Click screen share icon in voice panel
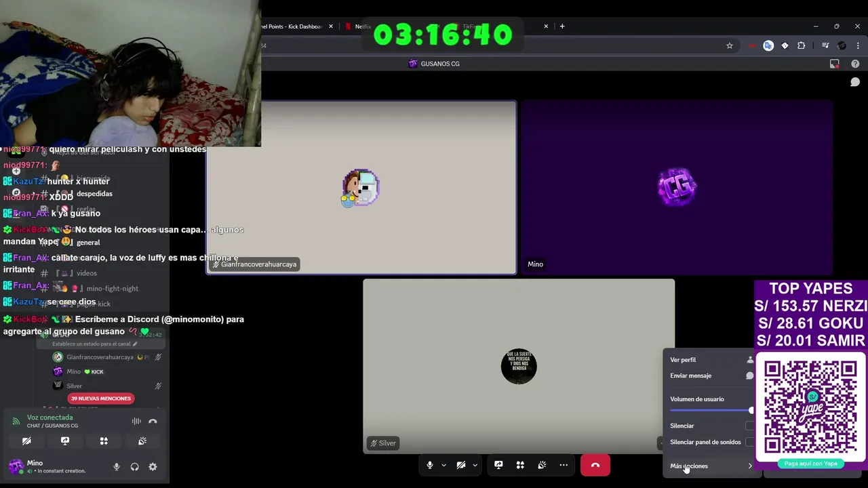The width and height of the screenshot is (868, 488). [x=65, y=441]
